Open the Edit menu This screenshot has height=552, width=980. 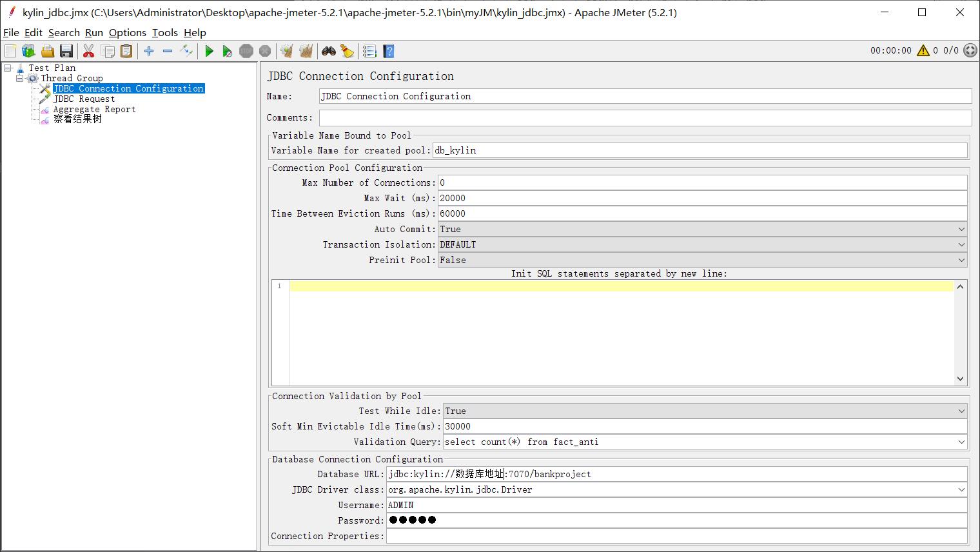point(34,32)
